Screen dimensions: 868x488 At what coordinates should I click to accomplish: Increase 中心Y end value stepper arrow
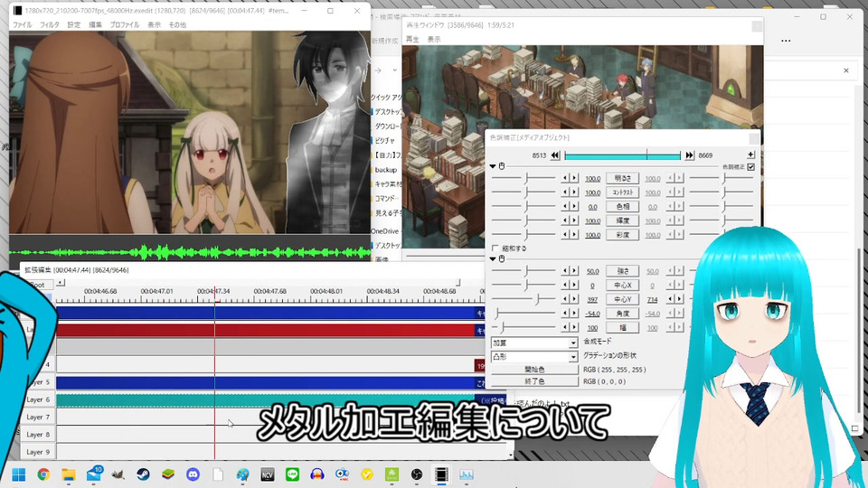679,299
